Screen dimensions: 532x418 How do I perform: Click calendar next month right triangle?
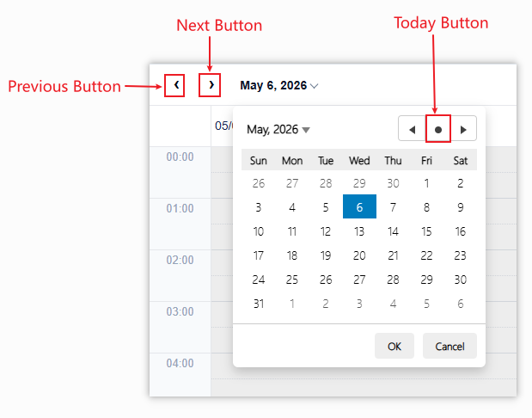[463, 129]
